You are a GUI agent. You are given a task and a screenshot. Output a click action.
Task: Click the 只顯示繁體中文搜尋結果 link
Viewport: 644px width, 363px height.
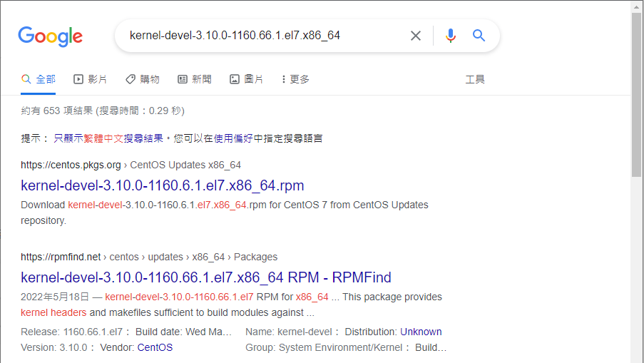[108, 138]
